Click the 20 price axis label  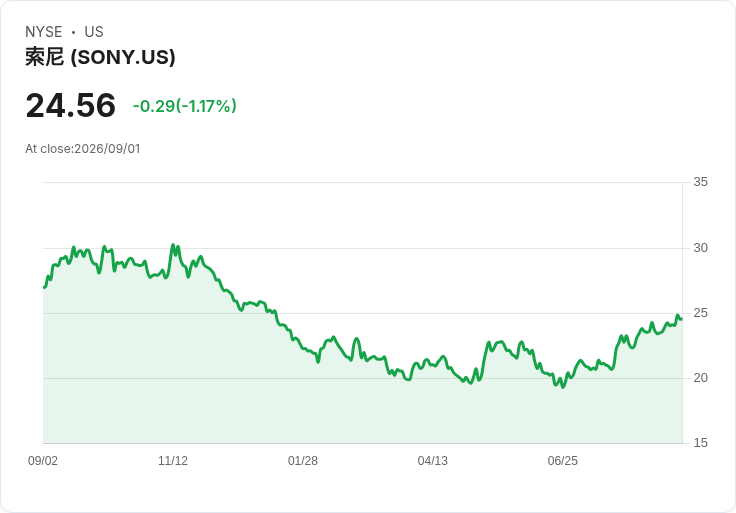click(700, 378)
